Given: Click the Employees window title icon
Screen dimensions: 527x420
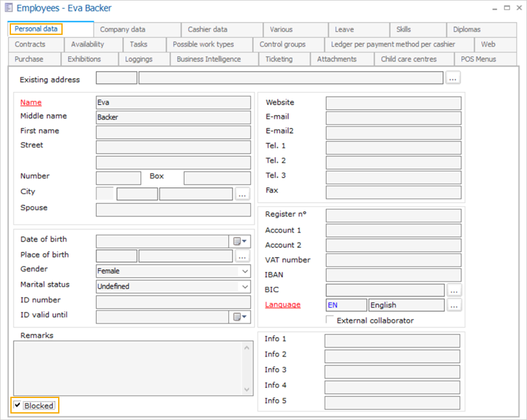Looking at the screenshot, I should coord(8,8).
